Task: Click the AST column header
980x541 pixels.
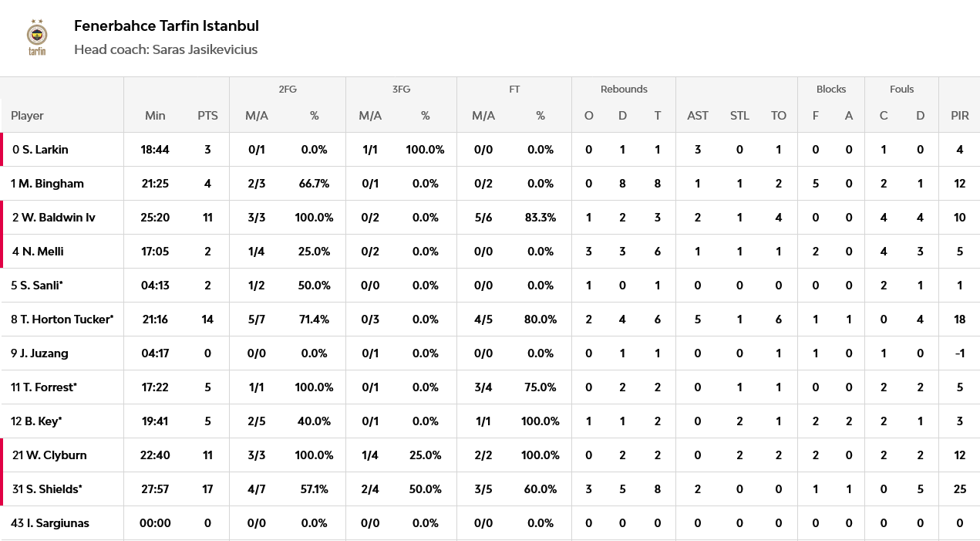Action: coord(698,116)
